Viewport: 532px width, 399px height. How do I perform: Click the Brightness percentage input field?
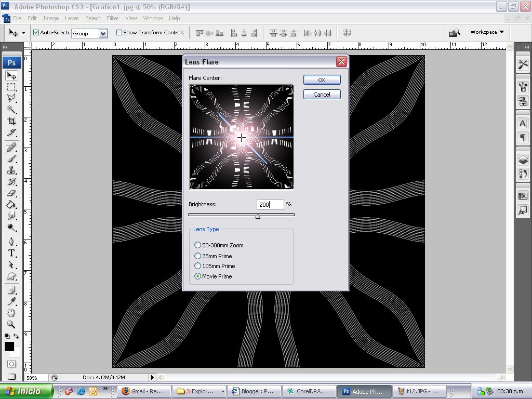point(270,204)
